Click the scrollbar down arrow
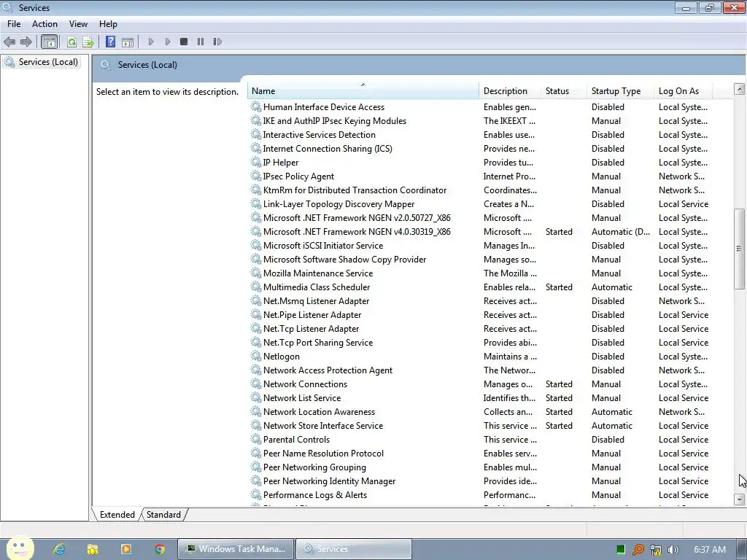Image resolution: width=747 pixels, height=560 pixels. [740, 499]
